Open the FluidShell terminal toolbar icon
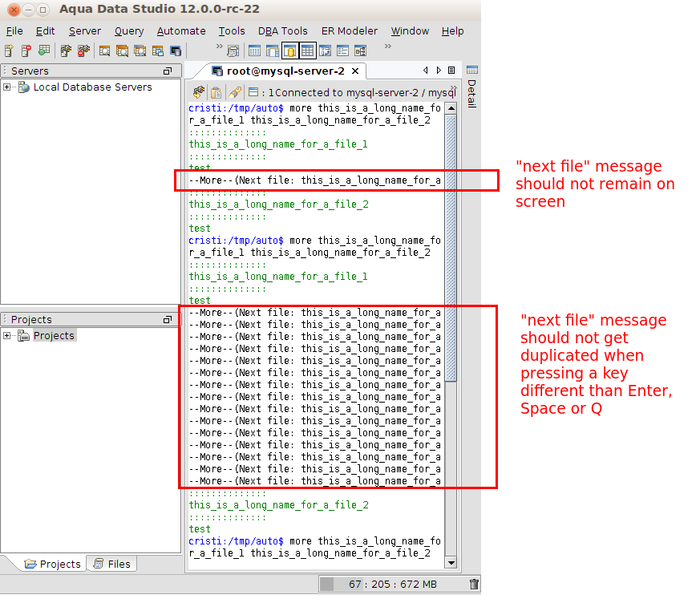 click(x=176, y=51)
